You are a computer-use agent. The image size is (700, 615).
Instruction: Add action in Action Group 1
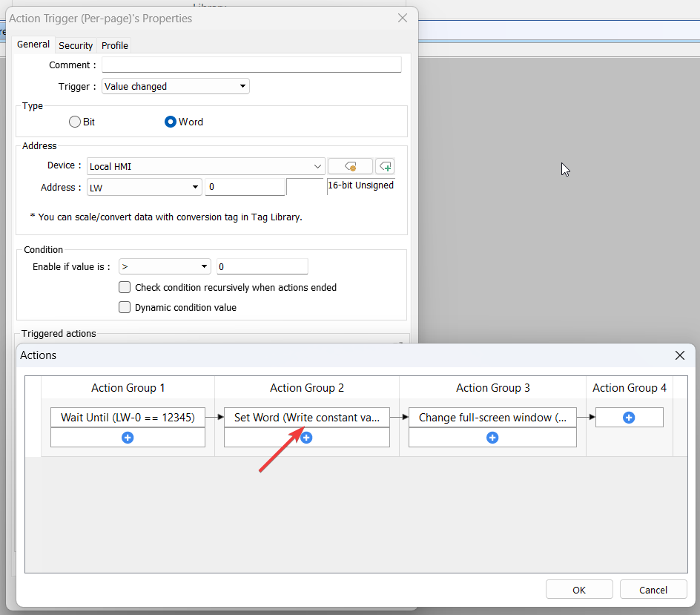click(128, 438)
